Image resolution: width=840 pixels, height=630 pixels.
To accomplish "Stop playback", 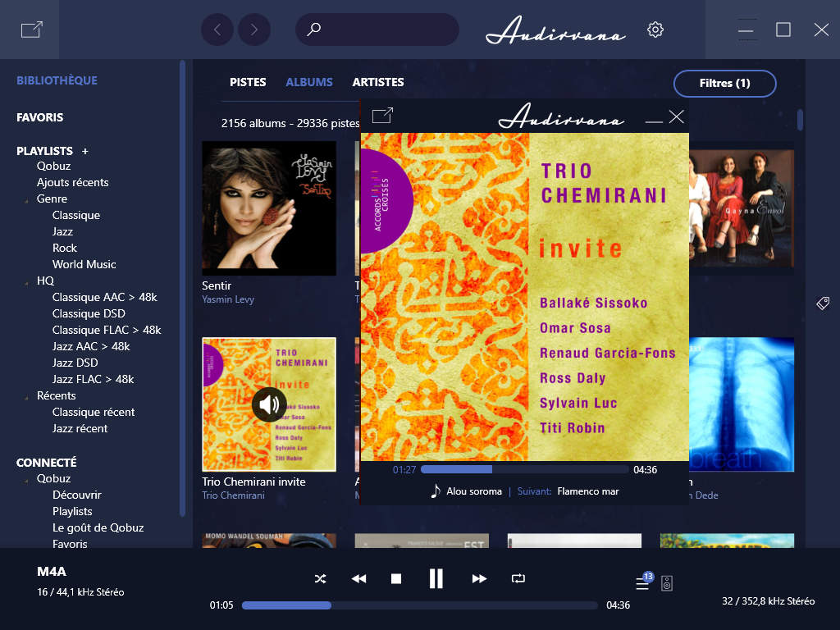I will pos(396,578).
